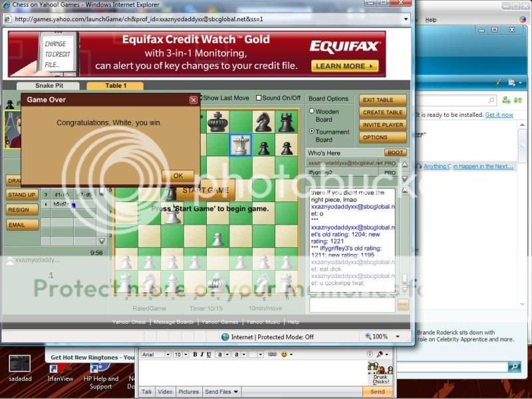Viewport: 532px width, 399px height.
Task: Select the Wooden Board radio button
Action: 313,112
